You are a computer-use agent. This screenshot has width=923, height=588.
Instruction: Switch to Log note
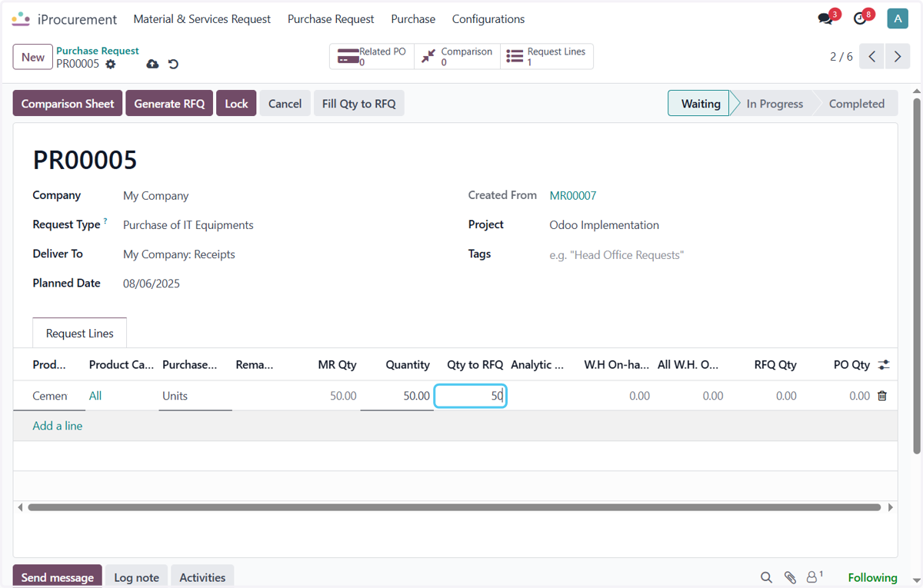136,577
